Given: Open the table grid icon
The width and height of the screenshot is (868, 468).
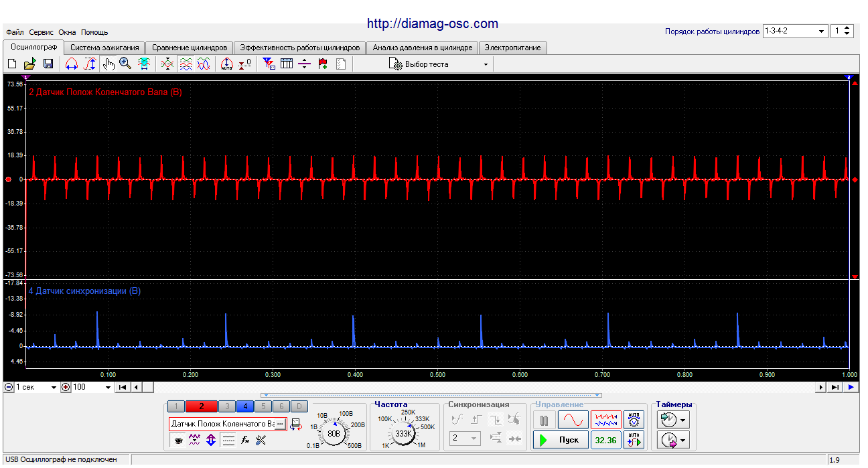Looking at the screenshot, I should (287, 64).
